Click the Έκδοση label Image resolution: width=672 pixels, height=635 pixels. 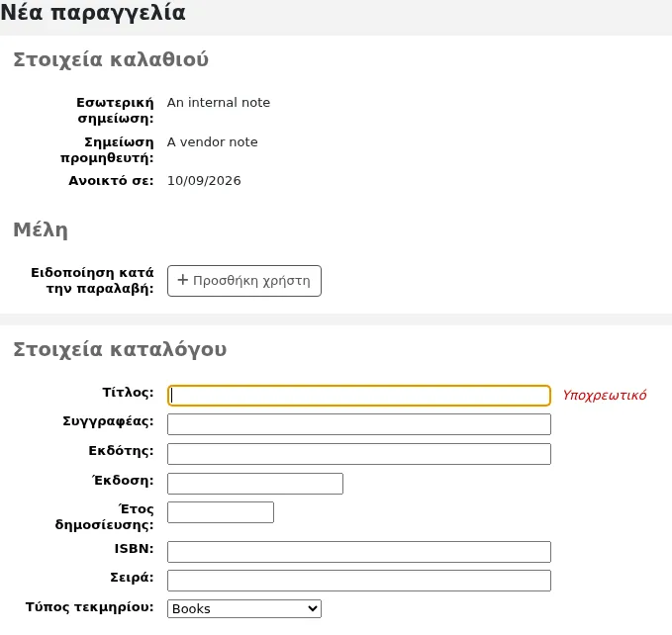pyautogui.click(x=123, y=481)
